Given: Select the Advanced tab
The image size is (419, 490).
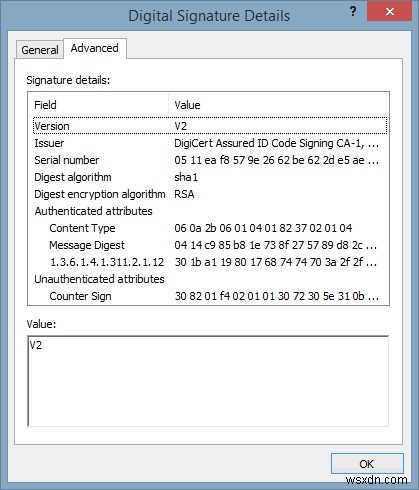Looking at the screenshot, I should point(95,48).
